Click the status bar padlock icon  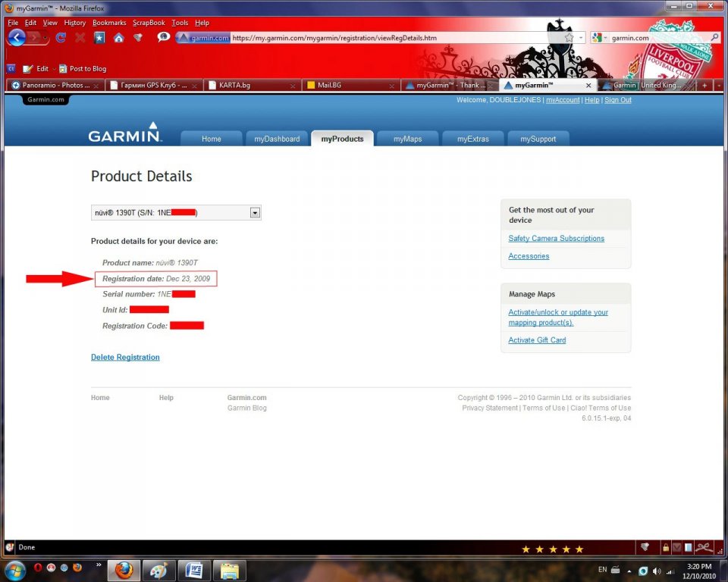pos(665,548)
